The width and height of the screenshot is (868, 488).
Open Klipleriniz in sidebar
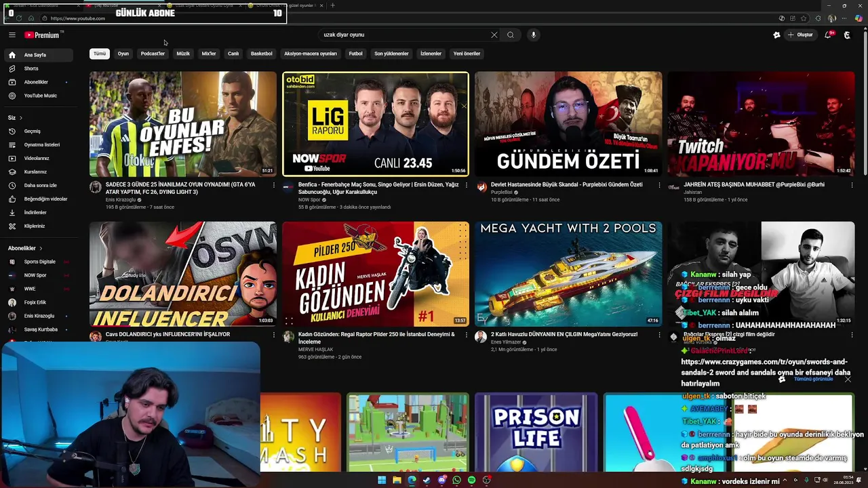click(38, 226)
